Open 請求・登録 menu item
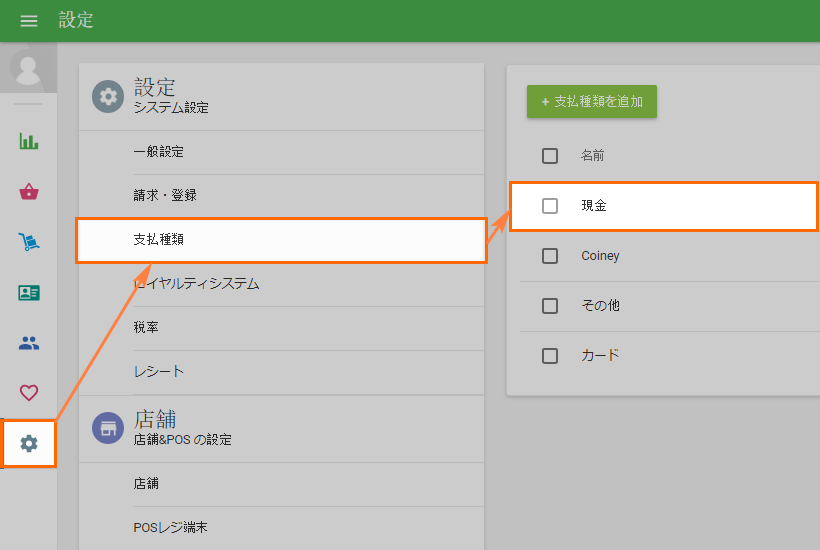 coord(281,196)
